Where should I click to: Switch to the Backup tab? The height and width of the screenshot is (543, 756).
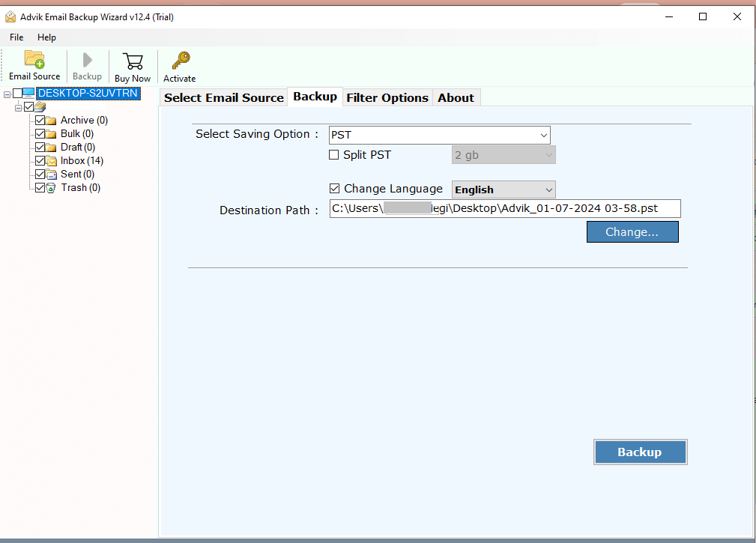tap(315, 97)
